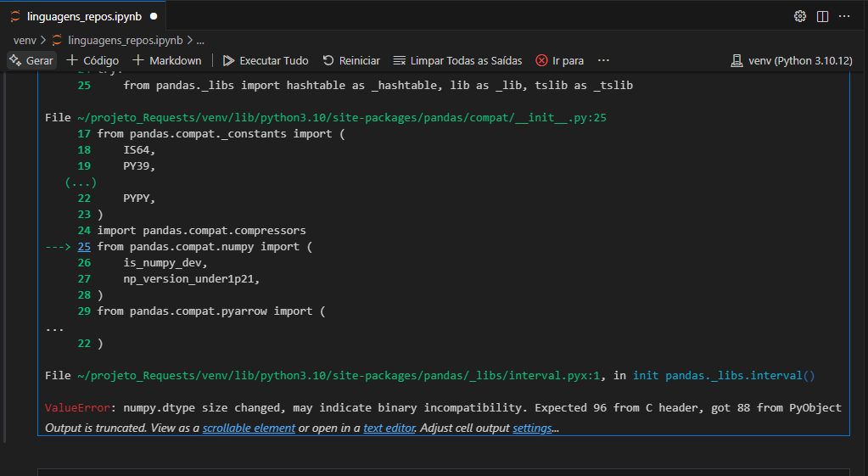Viewport: 868px width, 476px height.
Task: Click the Gerar sparkle button
Action: pyautogui.click(x=31, y=60)
